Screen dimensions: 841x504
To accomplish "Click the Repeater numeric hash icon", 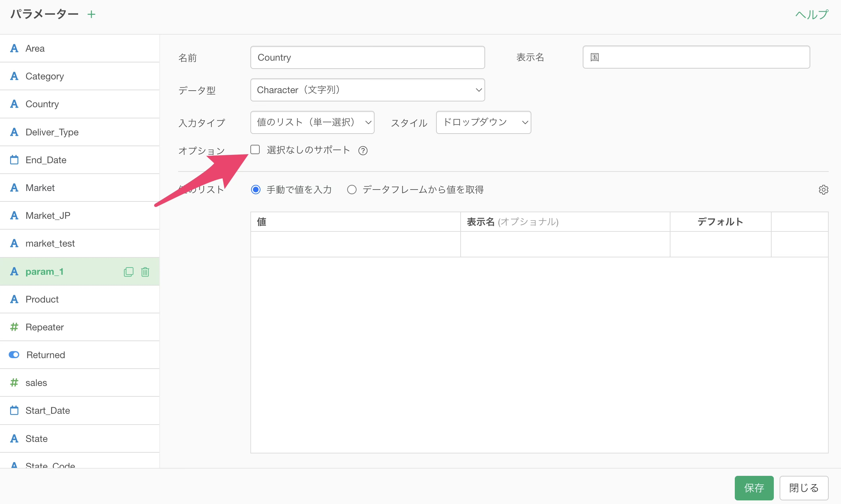I will 14,327.
